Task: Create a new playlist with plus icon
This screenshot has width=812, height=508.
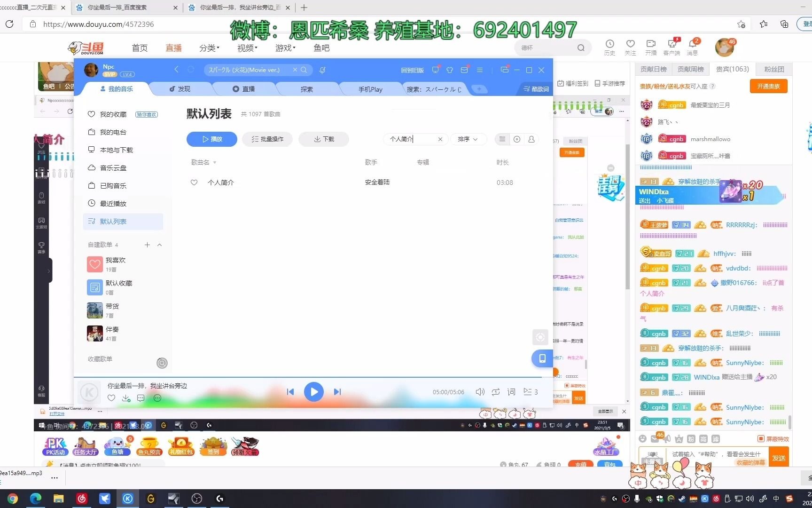Action: [147, 245]
